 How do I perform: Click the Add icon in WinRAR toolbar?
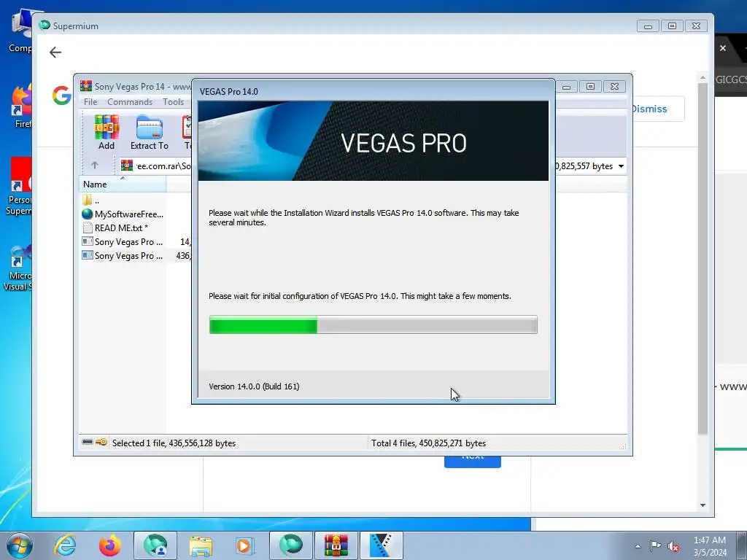pos(107,133)
